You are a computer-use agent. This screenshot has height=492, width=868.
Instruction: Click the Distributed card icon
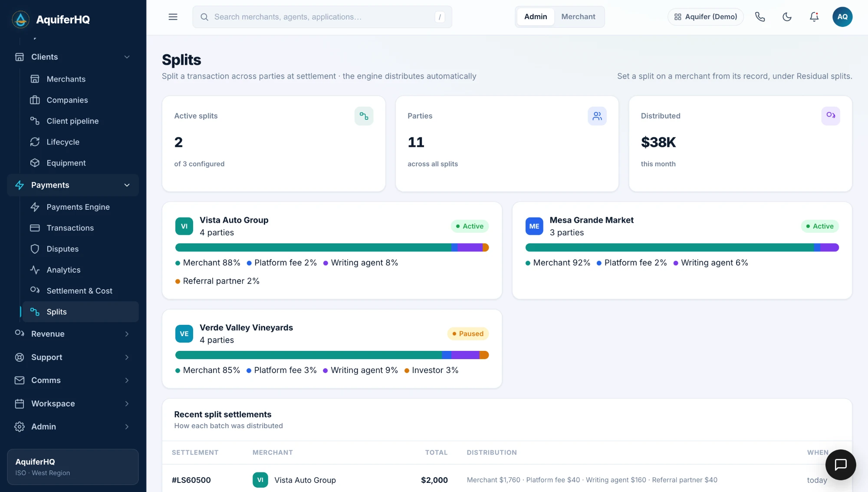831,116
